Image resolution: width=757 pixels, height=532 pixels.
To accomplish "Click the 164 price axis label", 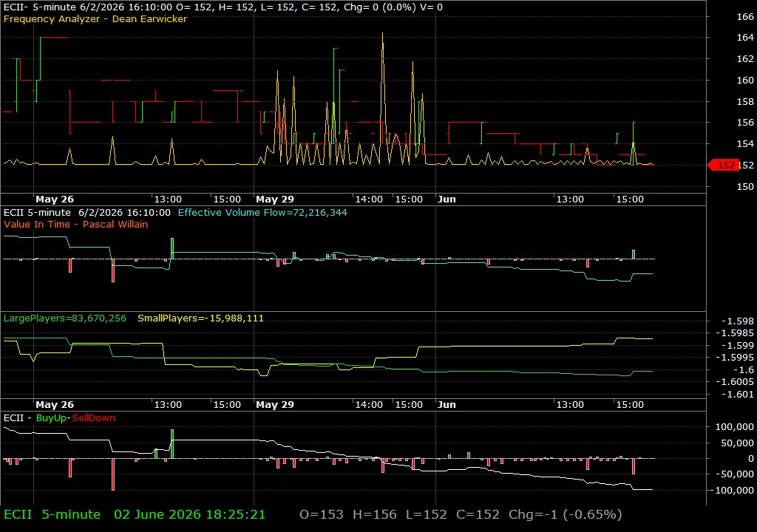I will tap(745, 37).
